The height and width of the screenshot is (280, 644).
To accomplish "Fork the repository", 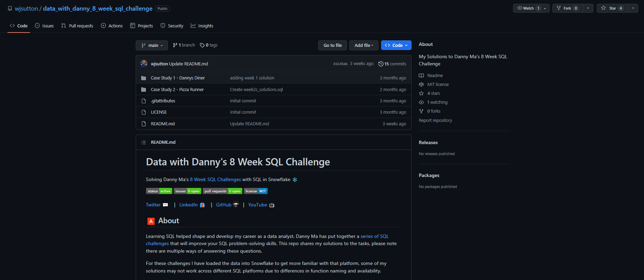I will pos(567,8).
